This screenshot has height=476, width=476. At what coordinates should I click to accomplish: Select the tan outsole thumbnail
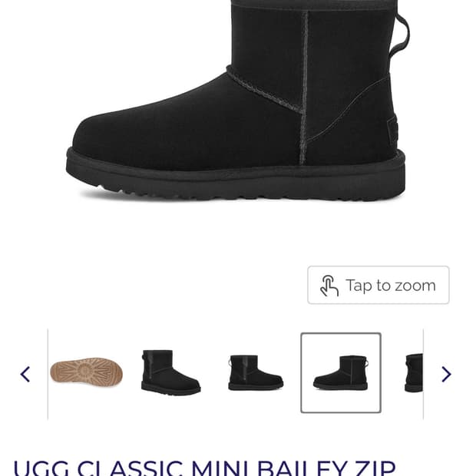click(x=86, y=372)
